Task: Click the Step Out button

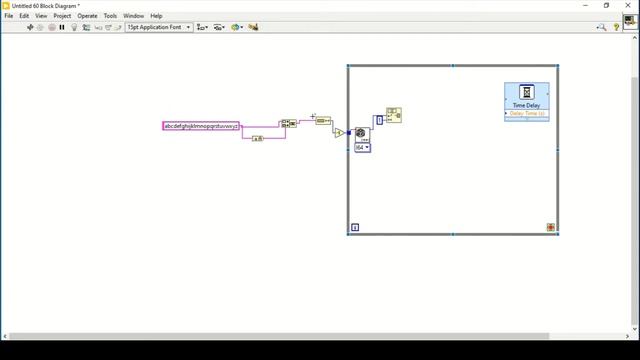Action: point(118,27)
